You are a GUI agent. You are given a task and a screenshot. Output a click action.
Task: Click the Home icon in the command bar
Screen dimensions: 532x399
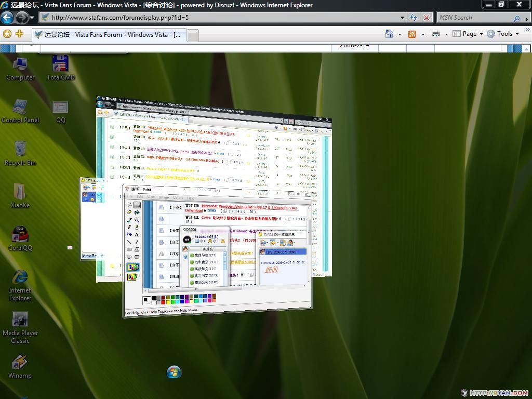389,34
